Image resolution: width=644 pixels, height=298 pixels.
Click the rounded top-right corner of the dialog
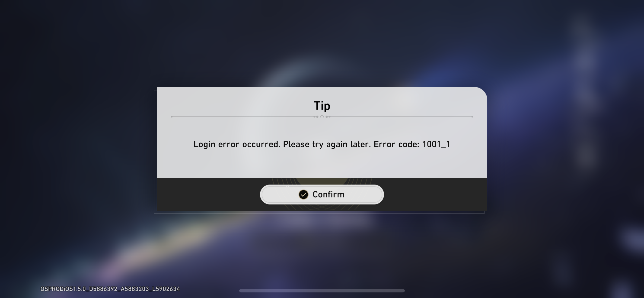tap(480, 93)
